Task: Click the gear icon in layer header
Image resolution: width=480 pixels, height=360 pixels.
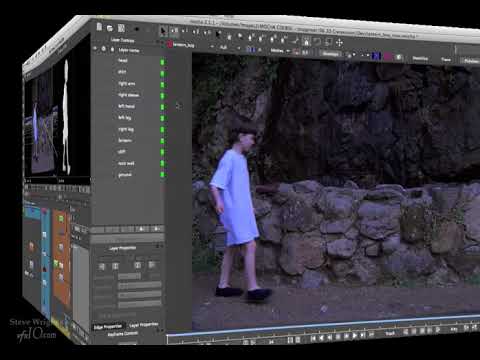Action: tap(104, 49)
